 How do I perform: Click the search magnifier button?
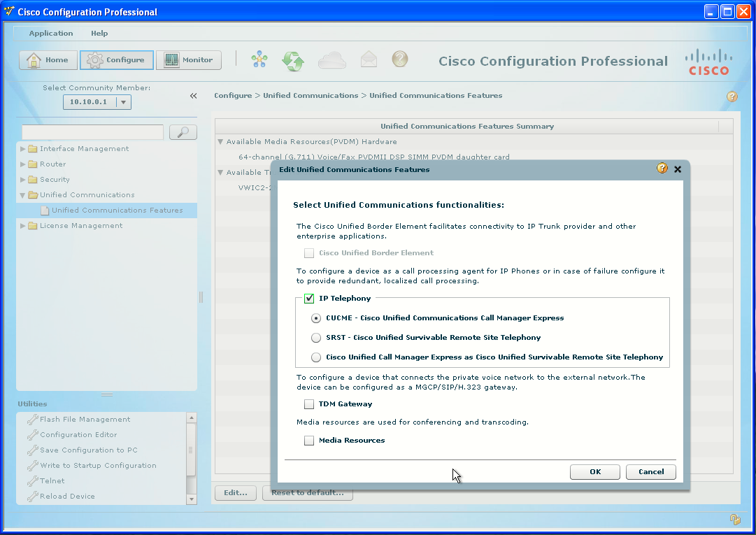click(183, 132)
